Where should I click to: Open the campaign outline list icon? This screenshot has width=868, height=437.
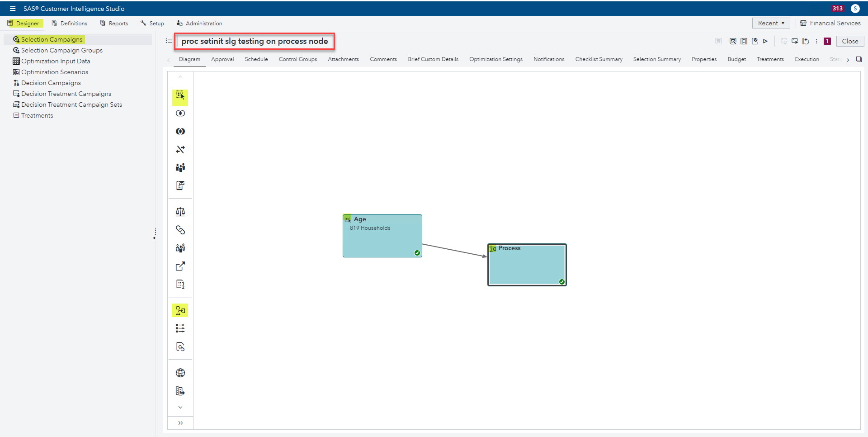[169, 41]
